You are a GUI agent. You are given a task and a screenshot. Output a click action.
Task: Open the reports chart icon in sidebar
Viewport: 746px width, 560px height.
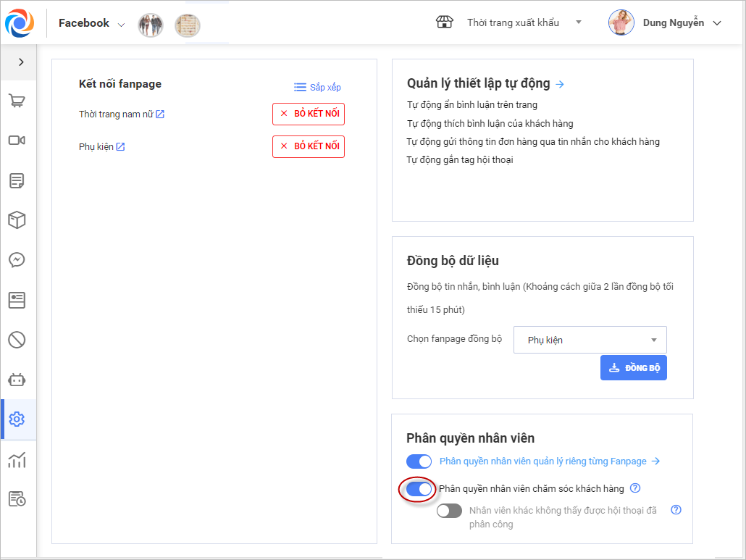(x=17, y=459)
